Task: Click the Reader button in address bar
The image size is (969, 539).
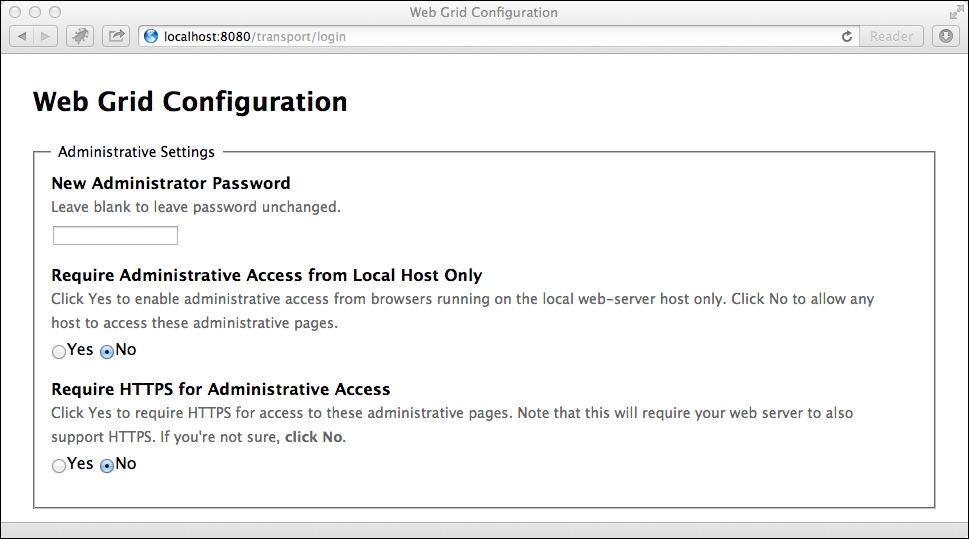Action: pyautogui.click(x=891, y=36)
